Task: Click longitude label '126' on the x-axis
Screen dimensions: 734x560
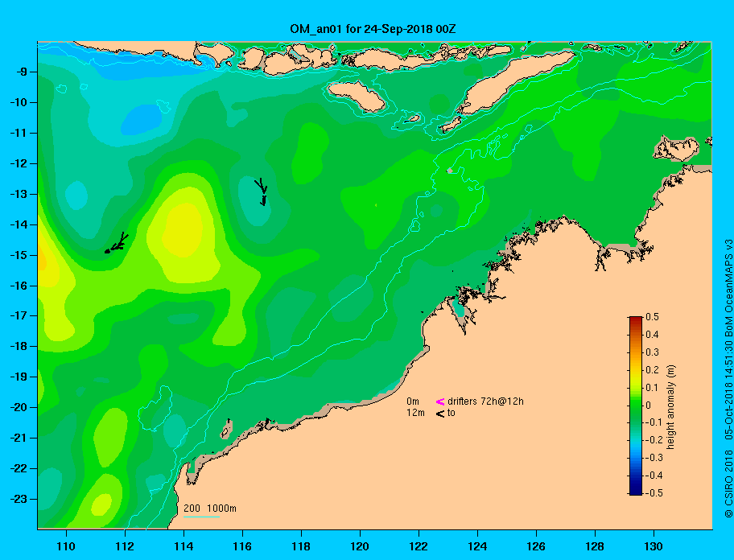Action: 536,546
